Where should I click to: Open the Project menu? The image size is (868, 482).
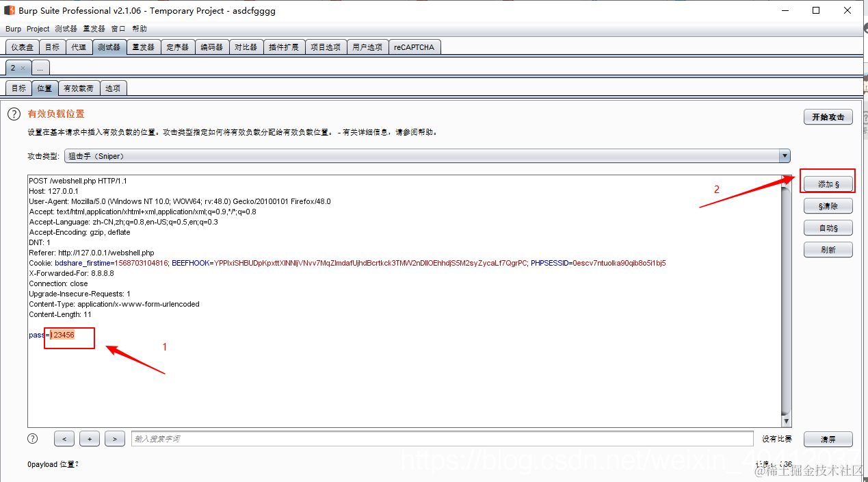[38, 29]
